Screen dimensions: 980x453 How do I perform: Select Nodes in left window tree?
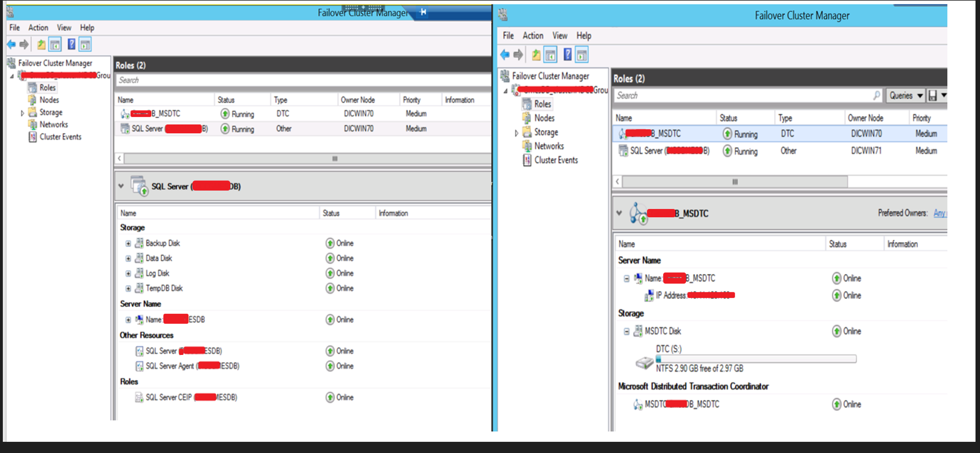point(49,100)
